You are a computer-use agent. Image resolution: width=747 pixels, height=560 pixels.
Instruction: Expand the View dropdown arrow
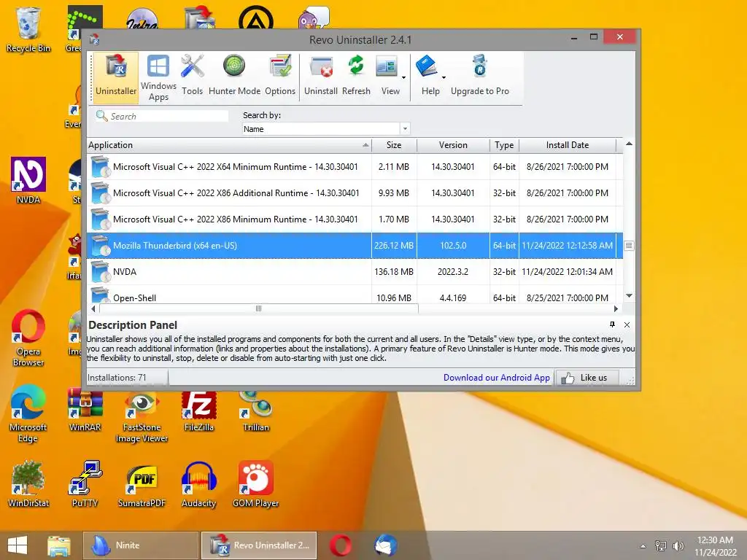(403, 77)
